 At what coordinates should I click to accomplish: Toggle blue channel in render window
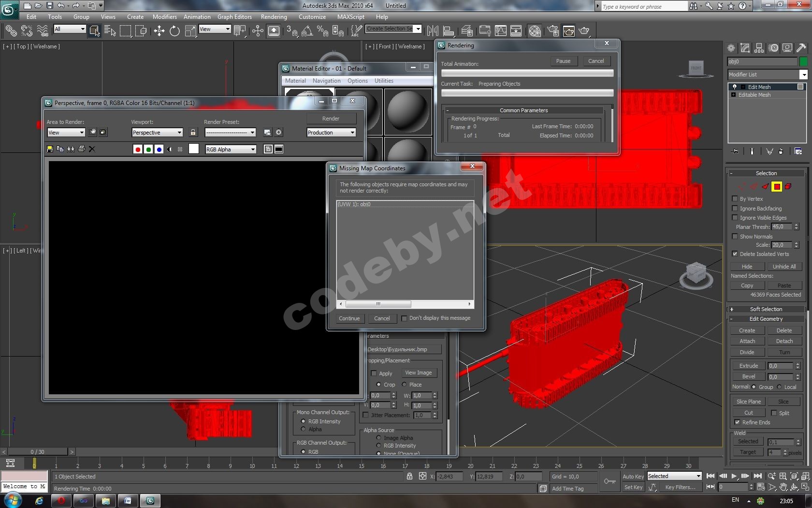click(x=159, y=149)
